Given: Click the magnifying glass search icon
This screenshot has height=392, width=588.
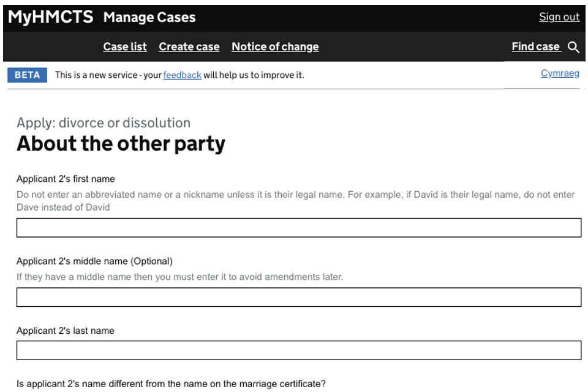Looking at the screenshot, I should point(573,47).
